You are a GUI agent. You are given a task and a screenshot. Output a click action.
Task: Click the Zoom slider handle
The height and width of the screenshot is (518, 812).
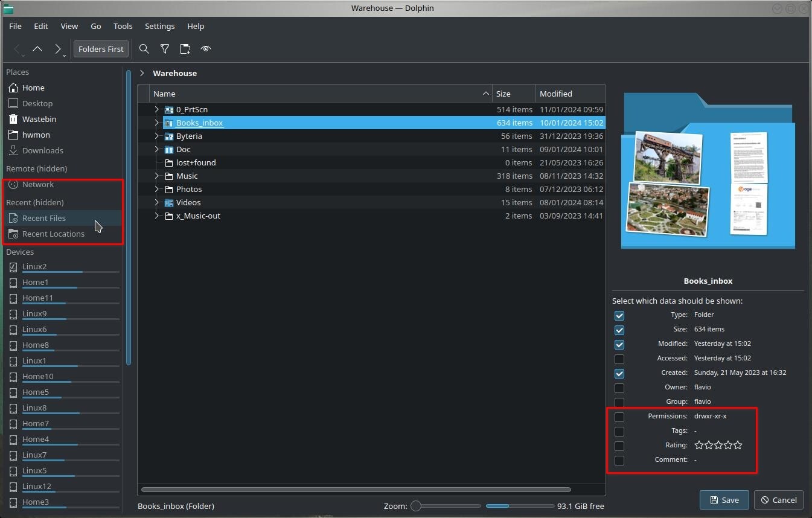[416, 506]
